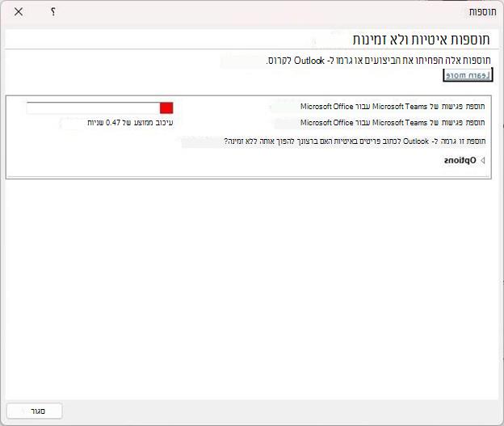
Task: Click the 'תוספות איטיות ולא זמינות' heading
Action: [x=421, y=40]
